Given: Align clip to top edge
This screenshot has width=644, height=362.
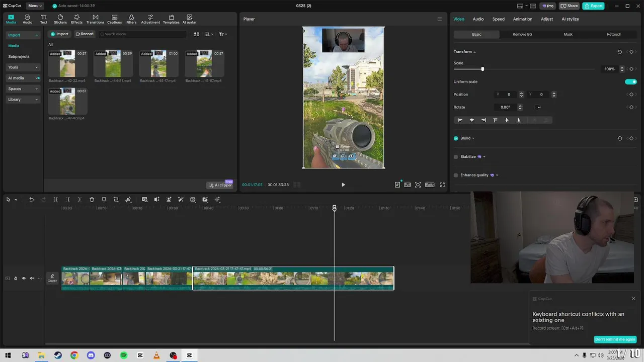Looking at the screenshot, I should click(495, 120).
